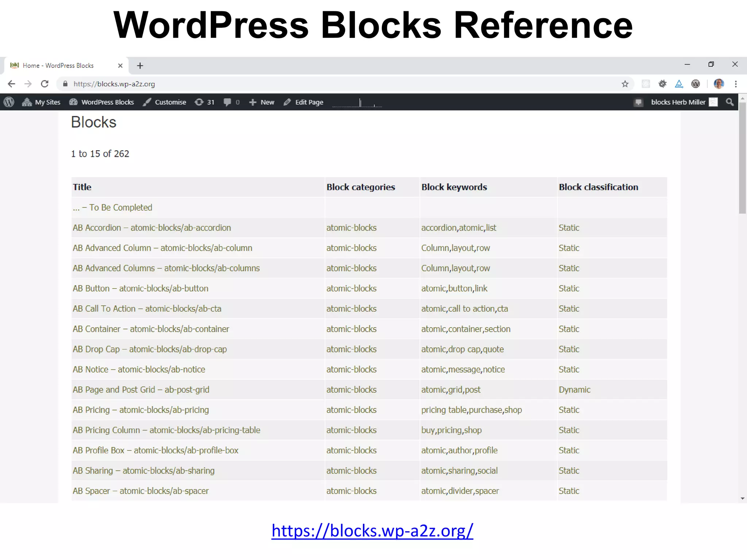Open the To Be Completed entry

(x=112, y=207)
